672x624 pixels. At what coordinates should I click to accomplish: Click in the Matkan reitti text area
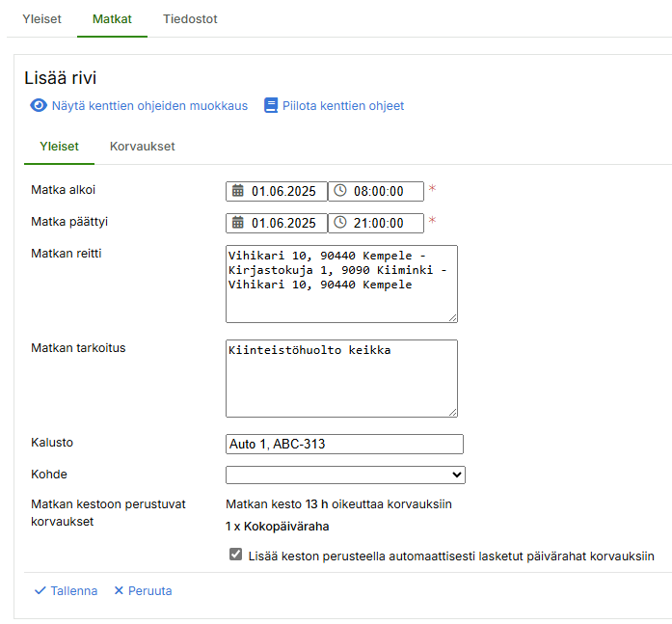341,284
